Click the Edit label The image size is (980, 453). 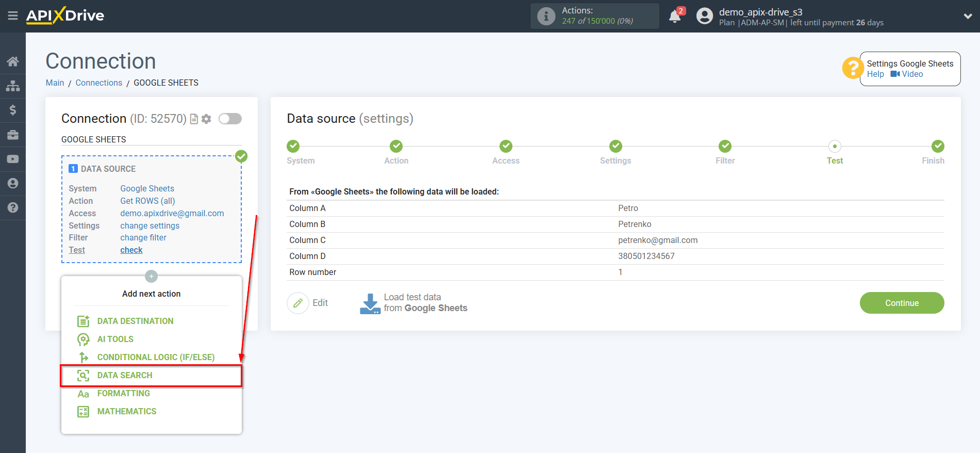click(320, 303)
